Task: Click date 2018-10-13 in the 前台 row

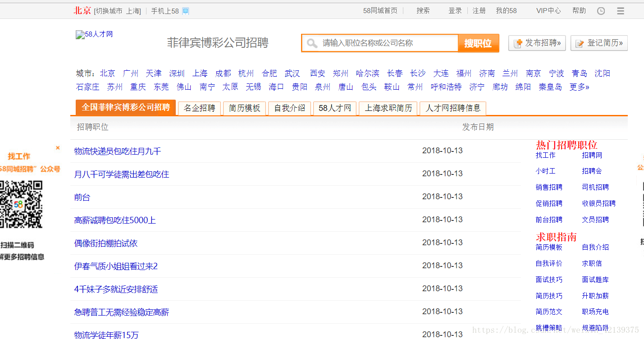Action: click(x=442, y=197)
